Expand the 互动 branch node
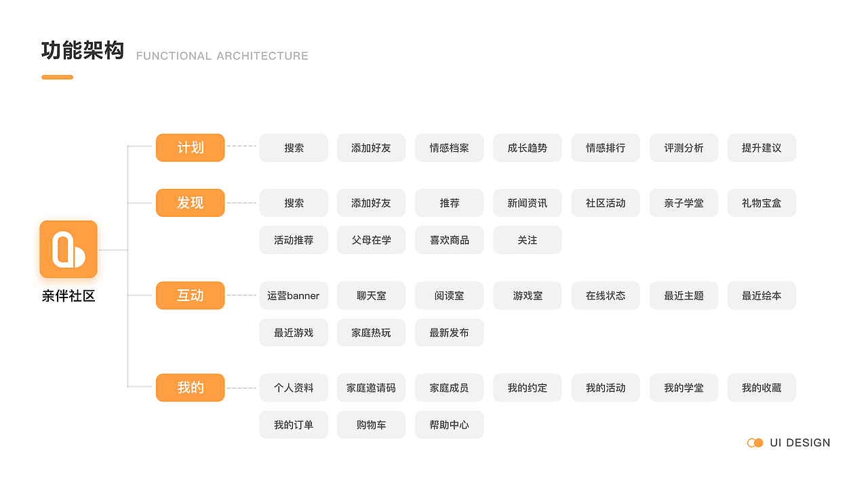The width and height of the screenshot is (868, 488). coord(190,296)
